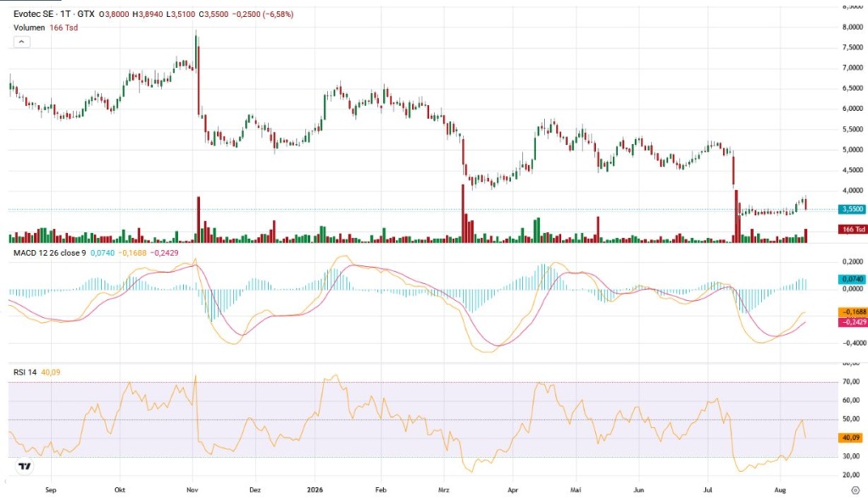The width and height of the screenshot is (868, 500).
Task: Click the 2026 marker on time axis
Action: click(315, 490)
